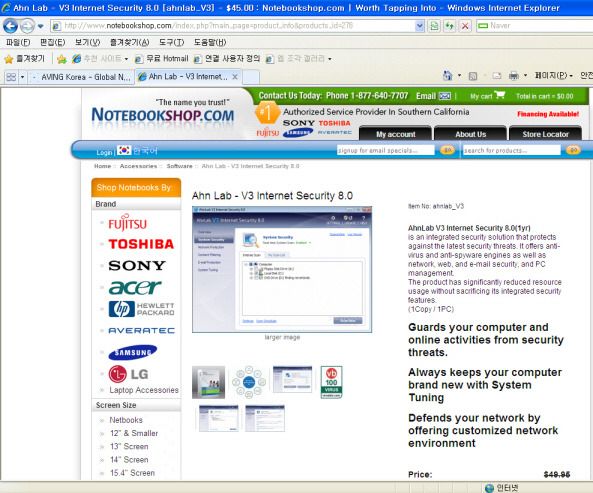Open the 보기(V) menu

pos(87,42)
